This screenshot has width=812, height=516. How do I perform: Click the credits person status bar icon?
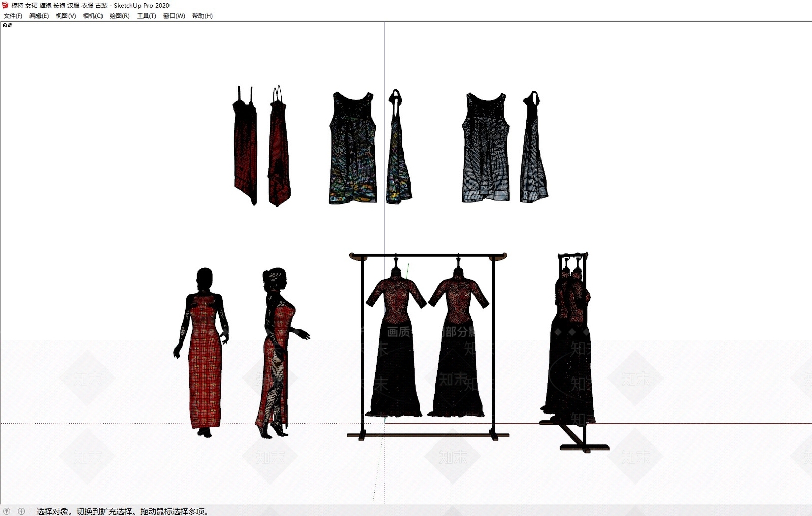tap(21, 511)
